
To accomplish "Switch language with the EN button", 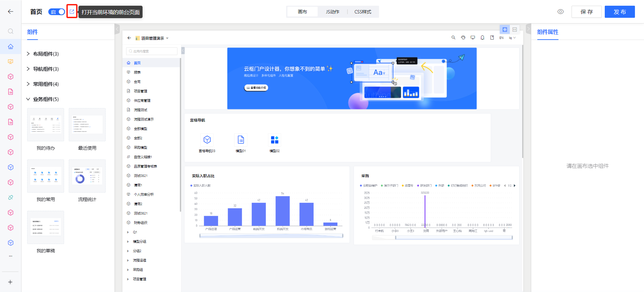I will (501, 38).
